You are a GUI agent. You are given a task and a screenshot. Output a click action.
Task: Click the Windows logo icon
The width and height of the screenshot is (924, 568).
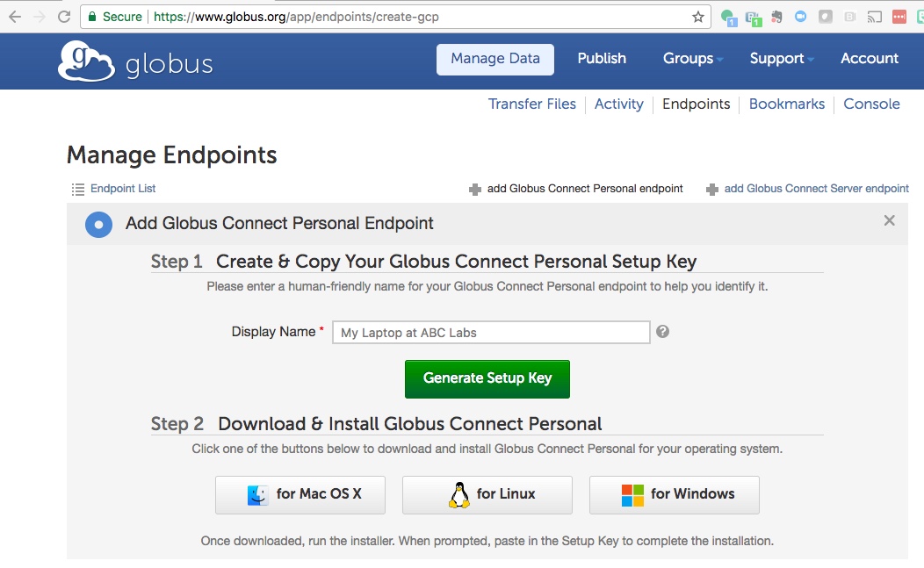click(632, 495)
